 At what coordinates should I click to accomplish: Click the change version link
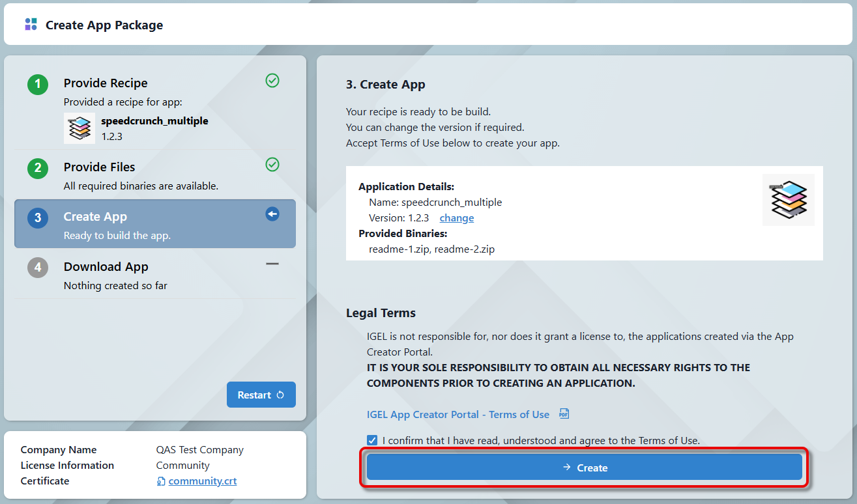point(457,218)
